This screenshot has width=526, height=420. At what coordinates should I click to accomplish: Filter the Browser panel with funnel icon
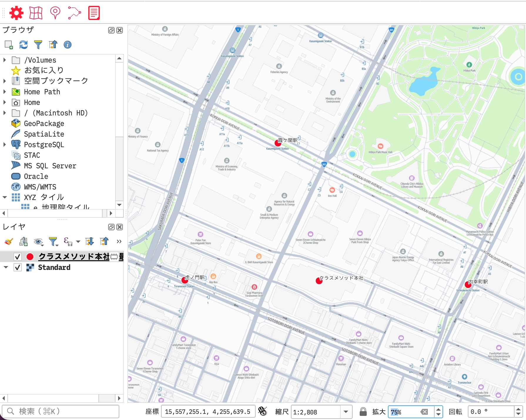click(x=38, y=45)
